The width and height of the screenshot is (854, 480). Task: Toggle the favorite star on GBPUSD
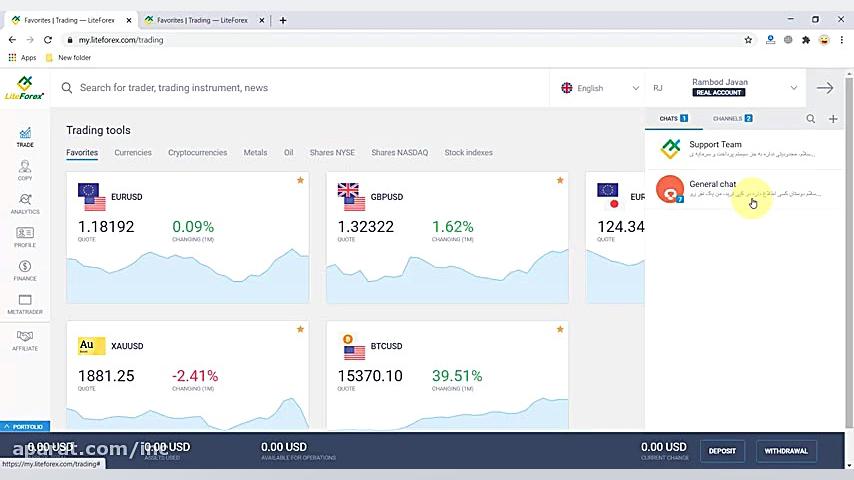560,180
